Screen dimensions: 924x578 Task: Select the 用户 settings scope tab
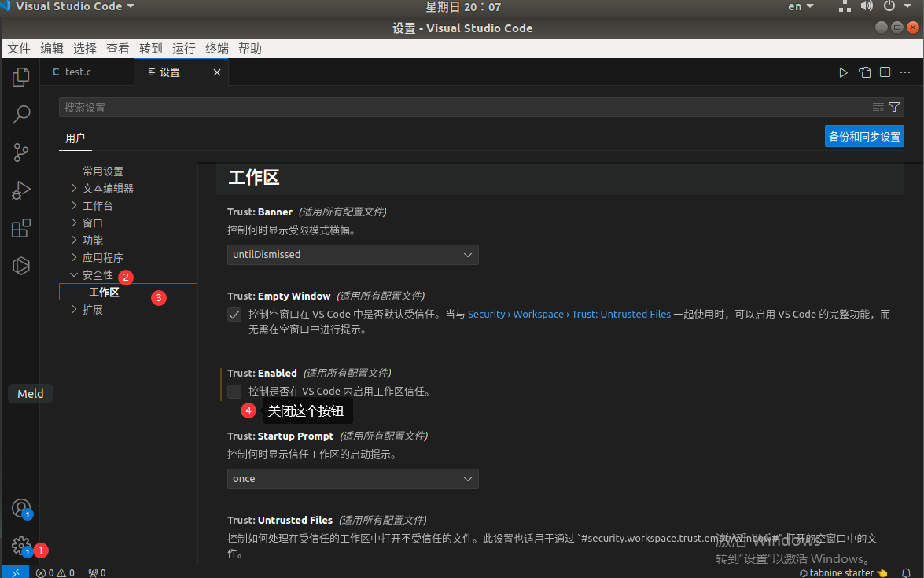[x=75, y=138]
